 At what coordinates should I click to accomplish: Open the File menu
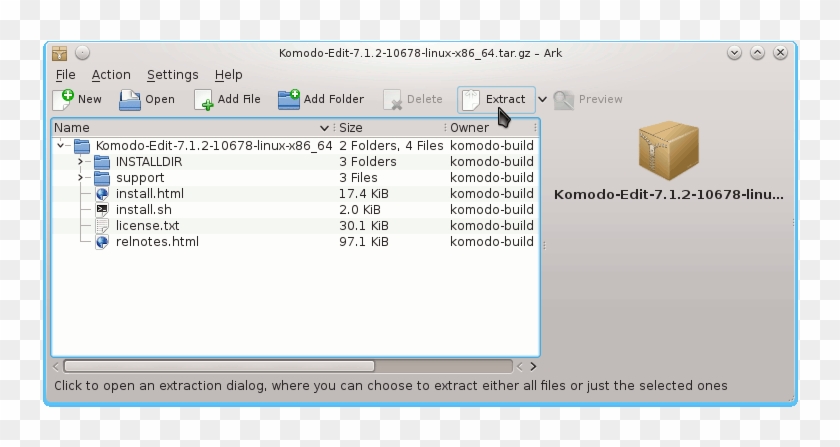[65, 75]
